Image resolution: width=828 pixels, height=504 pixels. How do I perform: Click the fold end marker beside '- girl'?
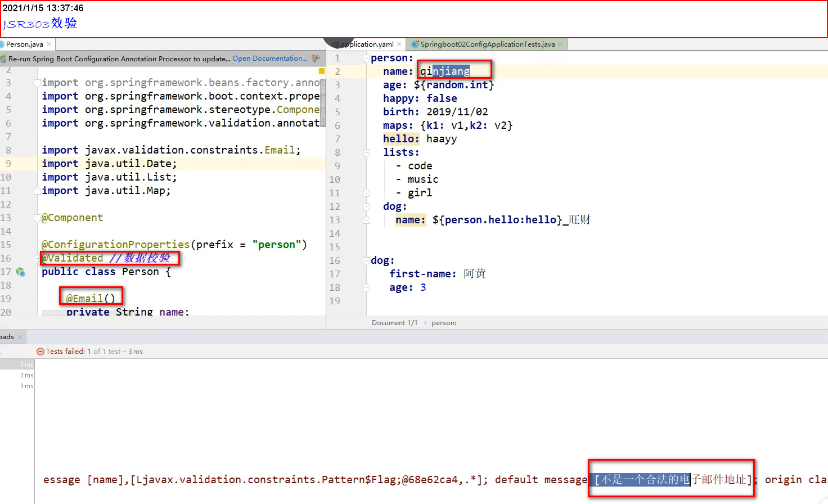coord(366,193)
